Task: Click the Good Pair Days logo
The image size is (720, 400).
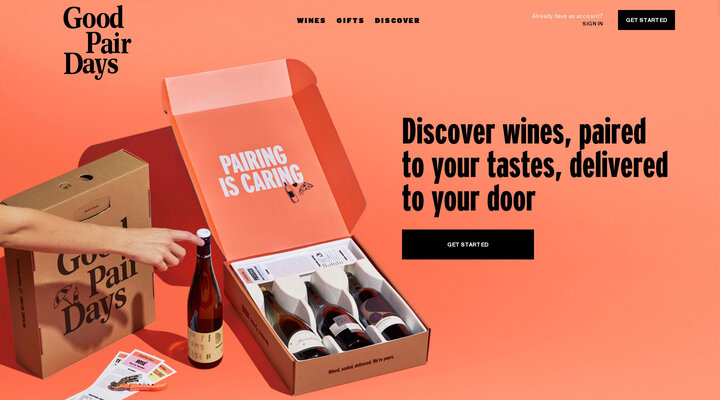Action: (x=97, y=41)
